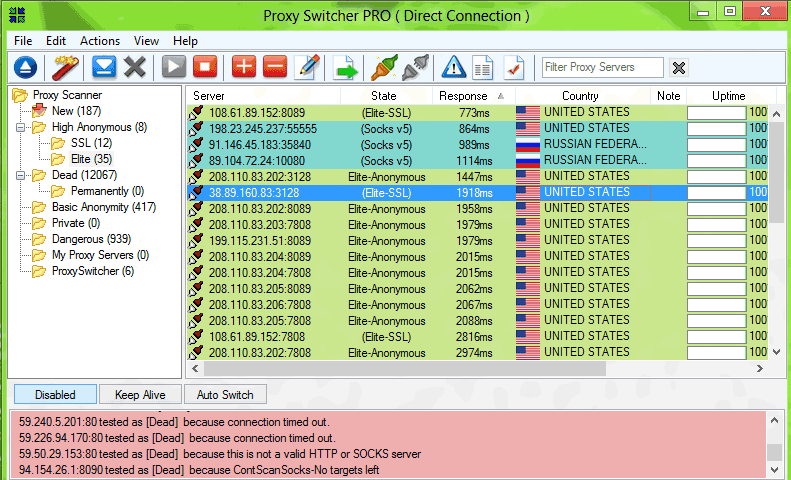Remove proxy with red minus icon
Image resolution: width=791 pixels, height=480 pixels.
(275, 67)
